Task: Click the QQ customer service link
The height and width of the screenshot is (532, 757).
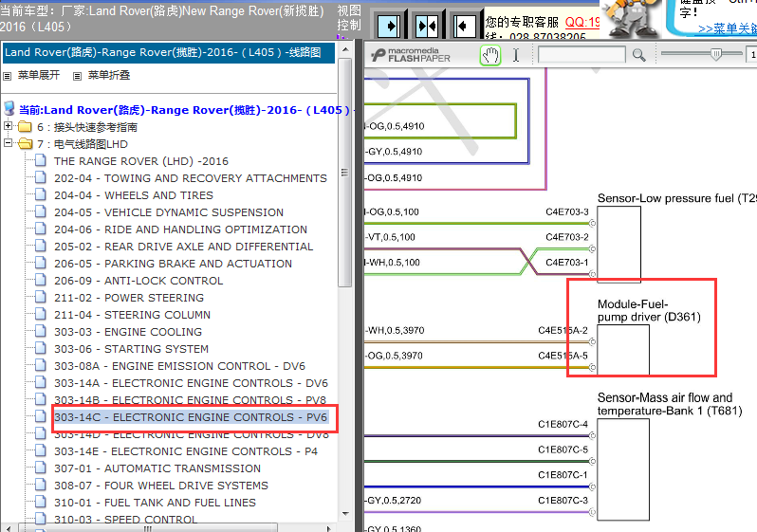Action: click(x=582, y=22)
